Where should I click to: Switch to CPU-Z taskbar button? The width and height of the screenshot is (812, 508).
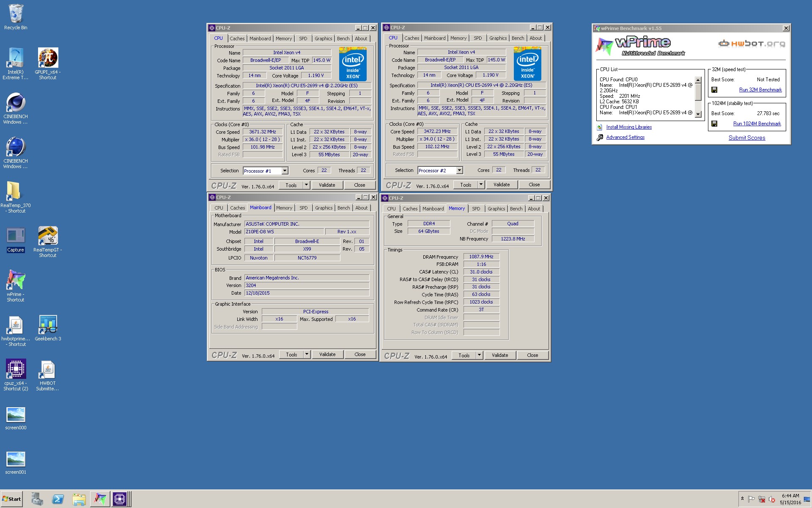pos(120,499)
